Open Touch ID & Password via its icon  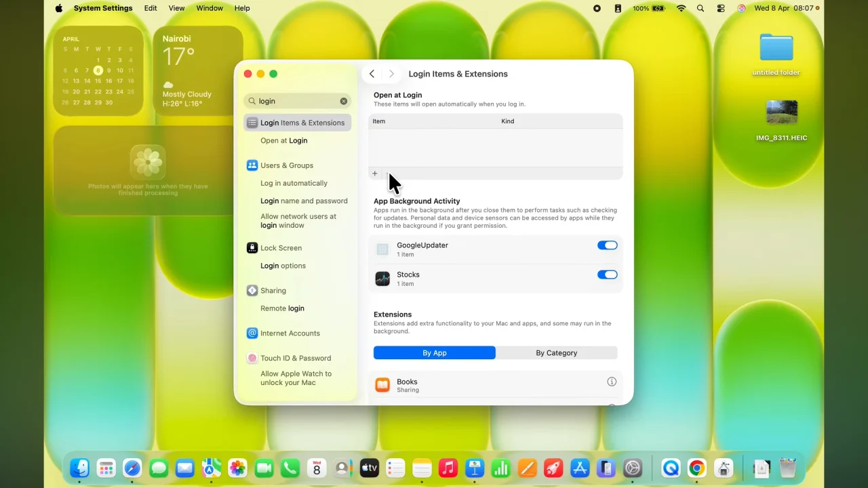coord(252,358)
